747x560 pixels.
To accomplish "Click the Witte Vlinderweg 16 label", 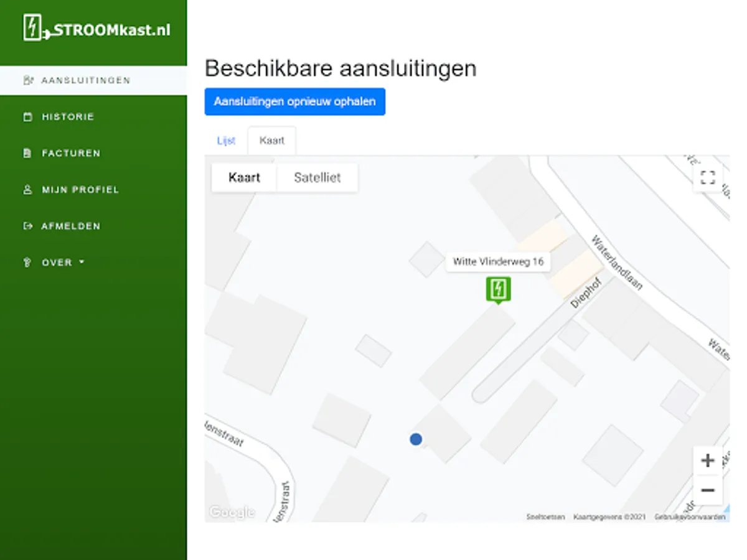I will coord(498,261).
